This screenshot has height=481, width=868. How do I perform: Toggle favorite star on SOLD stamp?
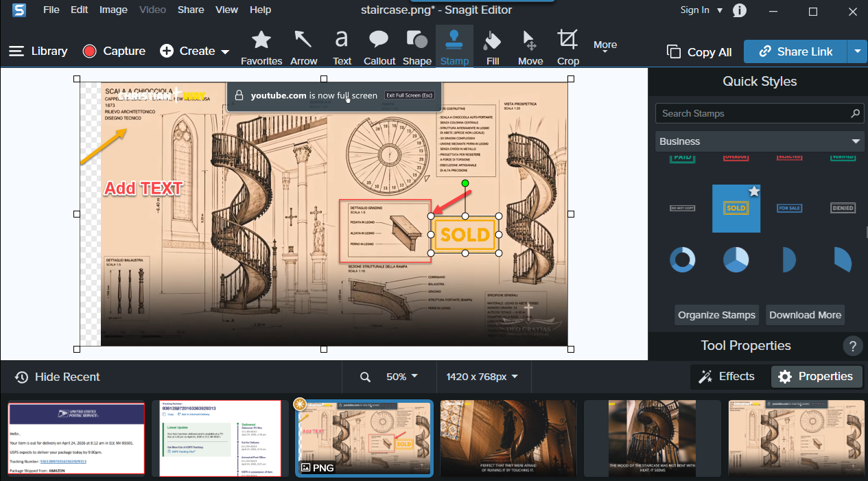(x=753, y=191)
